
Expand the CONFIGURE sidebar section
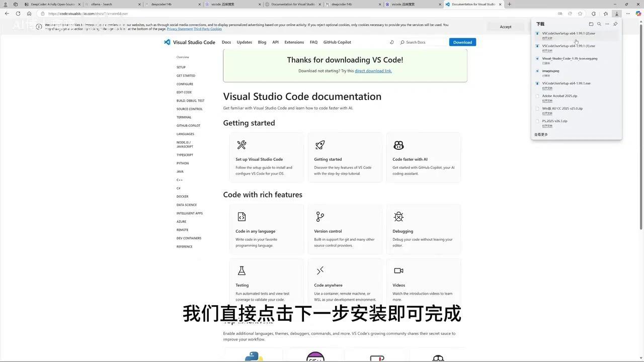[185, 84]
